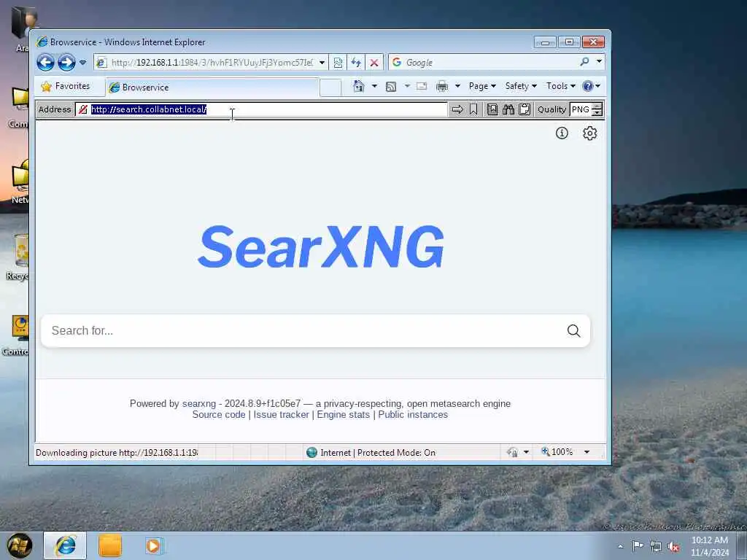The image size is (747, 560).
Task: Open the Issue tracker link
Action: 281,415
